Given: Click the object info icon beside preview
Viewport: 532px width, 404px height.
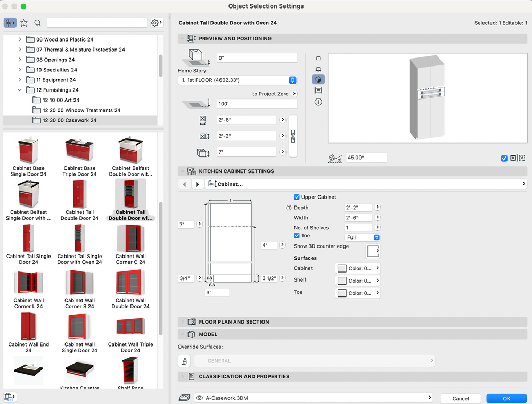Looking at the screenshot, I should [x=318, y=102].
